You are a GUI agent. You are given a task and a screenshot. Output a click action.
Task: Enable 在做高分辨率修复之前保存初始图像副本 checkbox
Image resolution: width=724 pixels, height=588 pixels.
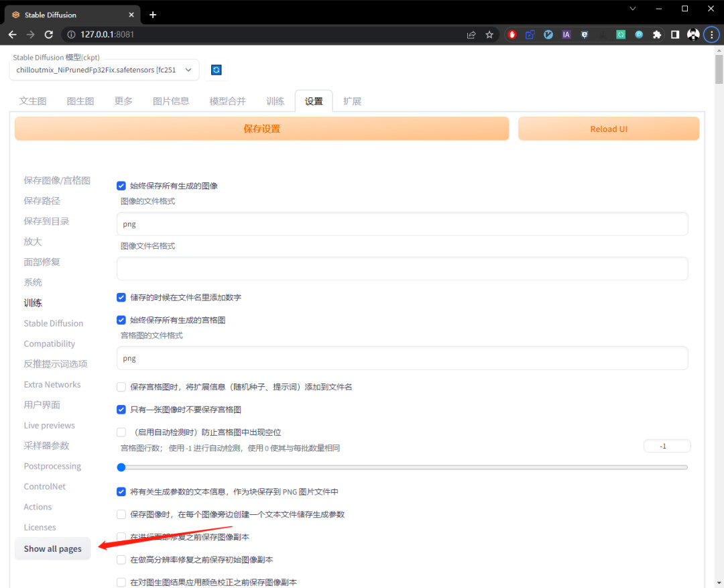tap(121, 559)
